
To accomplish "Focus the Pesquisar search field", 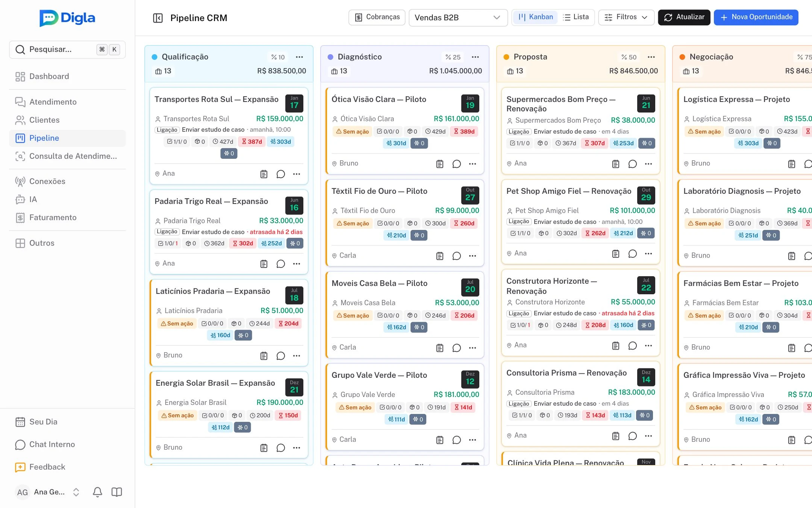I will pos(67,49).
